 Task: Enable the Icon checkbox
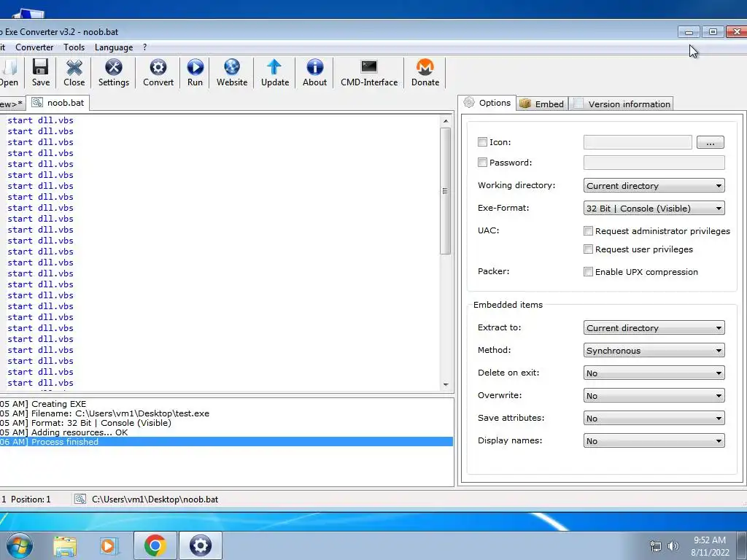pos(482,142)
